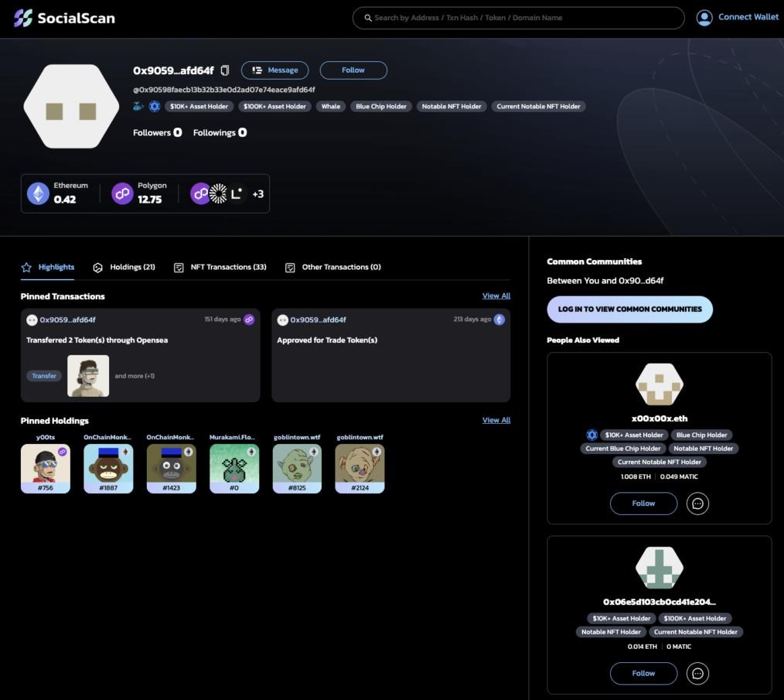Click the SocialScan logo icon

click(x=23, y=18)
